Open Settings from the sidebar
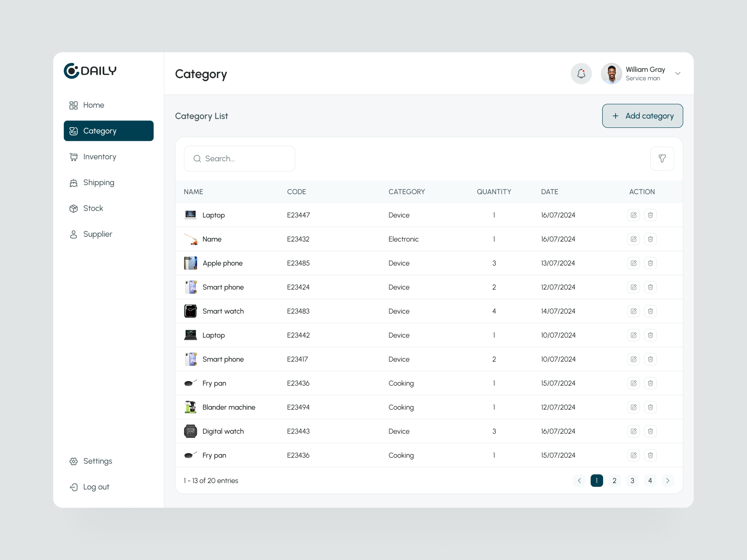 coord(97,461)
